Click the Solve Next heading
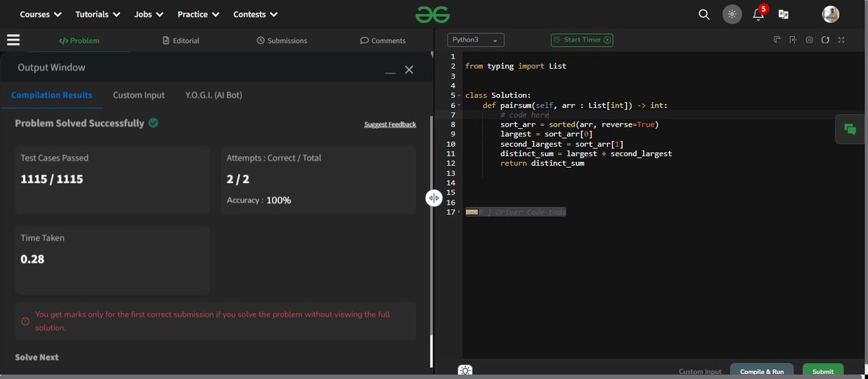868x379 pixels. point(37,357)
